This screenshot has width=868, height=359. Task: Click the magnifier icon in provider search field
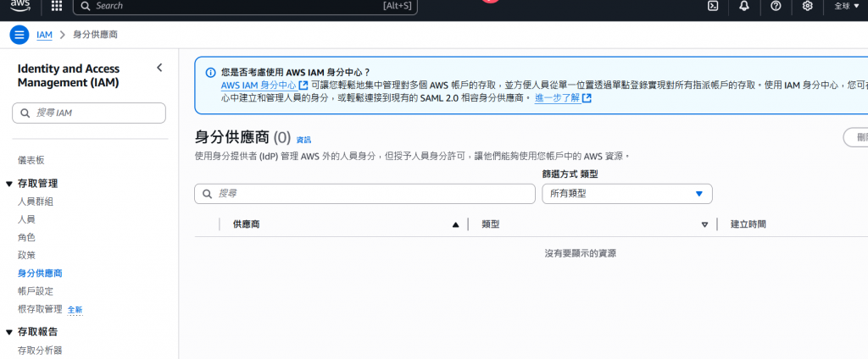pos(208,194)
